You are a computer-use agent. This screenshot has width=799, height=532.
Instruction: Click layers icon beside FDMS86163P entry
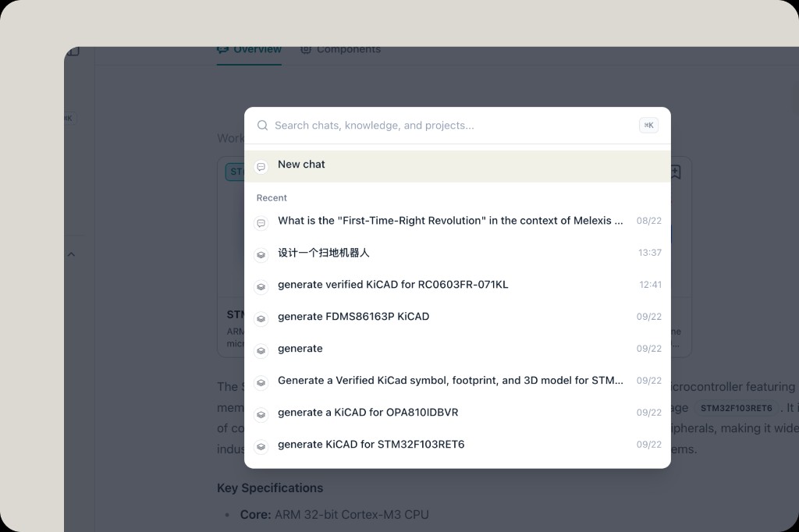pyautogui.click(x=261, y=319)
